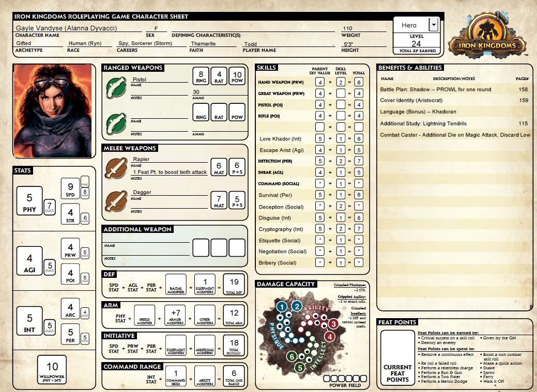
Task: Click the Hand Weapon skill level box
Action: pos(341,82)
